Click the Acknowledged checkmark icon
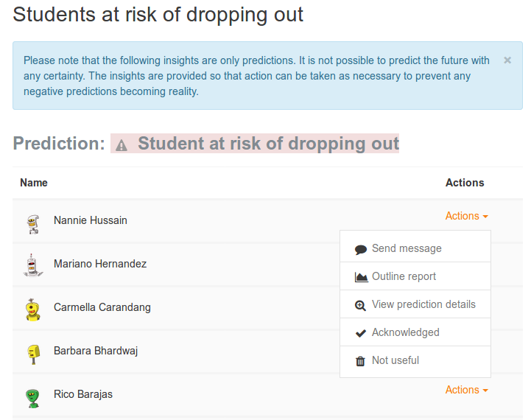Screen dimensions: 531x420 click(361, 333)
